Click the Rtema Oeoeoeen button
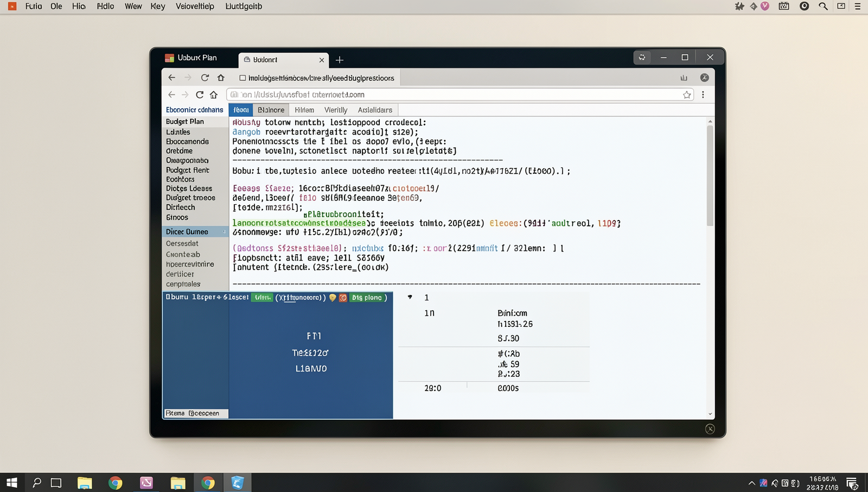 pos(195,413)
